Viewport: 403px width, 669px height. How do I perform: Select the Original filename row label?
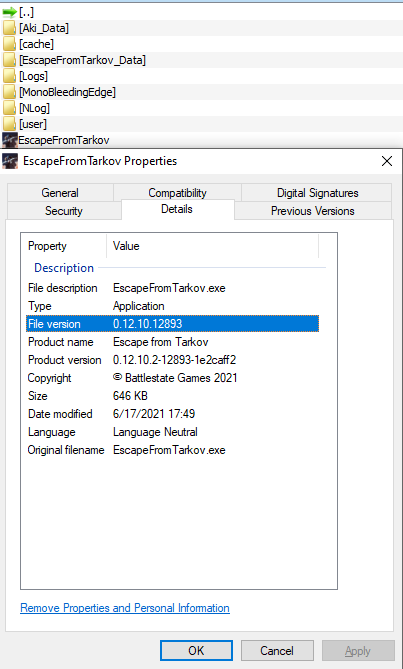click(66, 450)
